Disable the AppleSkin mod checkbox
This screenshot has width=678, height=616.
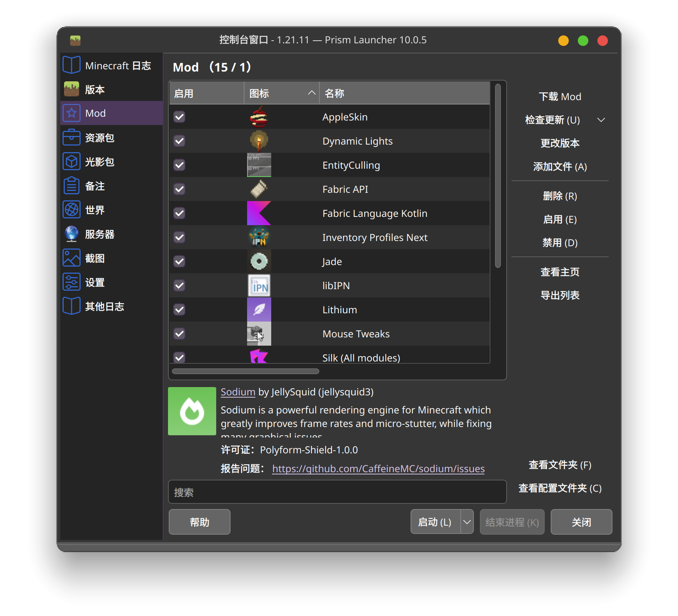(x=180, y=117)
